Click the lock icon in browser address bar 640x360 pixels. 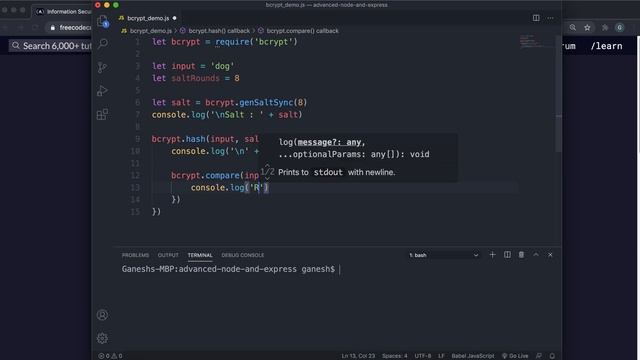click(x=52, y=28)
